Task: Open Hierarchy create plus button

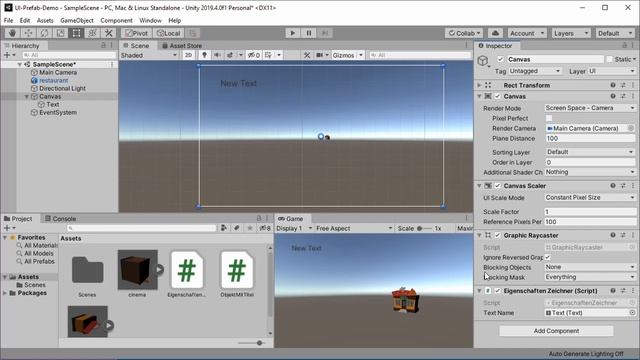Action: 9,55
